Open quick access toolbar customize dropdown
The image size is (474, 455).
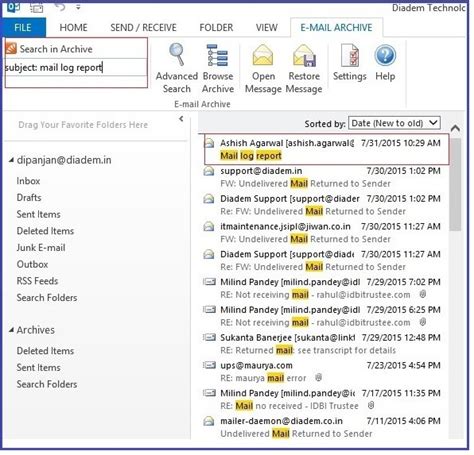pyautogui.click(x=78, y=7)
